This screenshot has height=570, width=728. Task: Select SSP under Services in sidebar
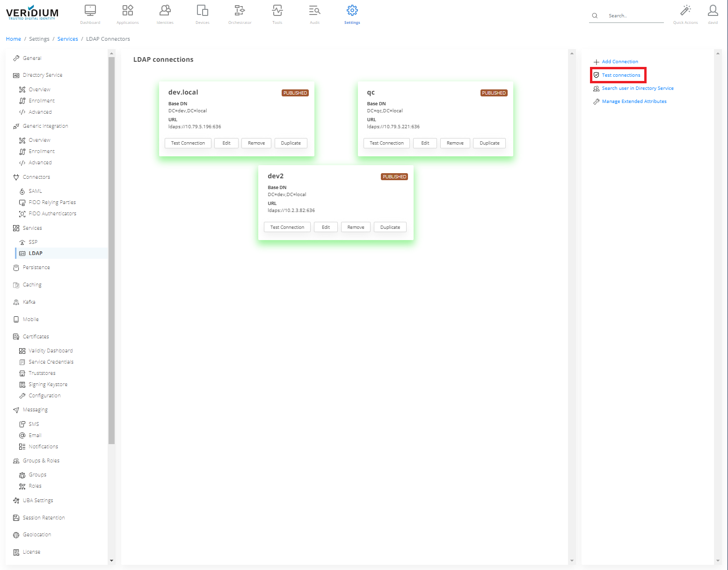click(x=33, y=242)
